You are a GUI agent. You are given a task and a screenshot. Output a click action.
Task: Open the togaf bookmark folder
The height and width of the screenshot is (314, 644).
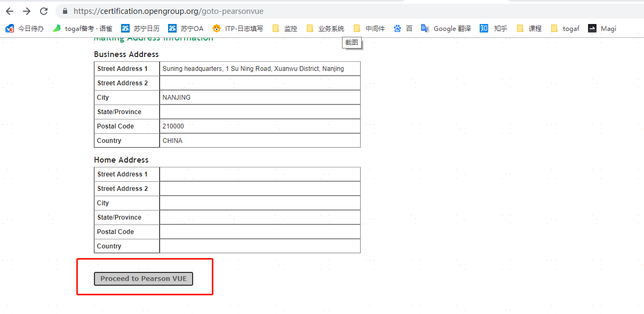click(x=565, y=29)
